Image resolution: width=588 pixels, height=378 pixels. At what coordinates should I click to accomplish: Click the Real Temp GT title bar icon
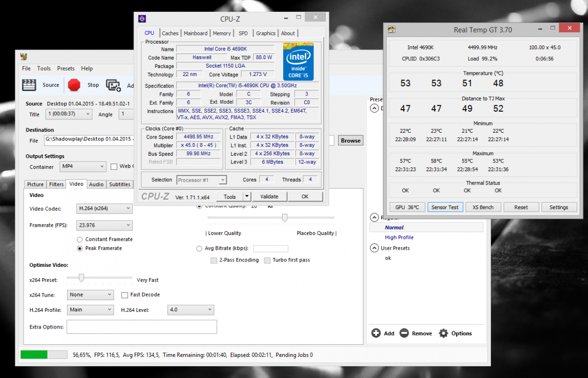point(392,29)
